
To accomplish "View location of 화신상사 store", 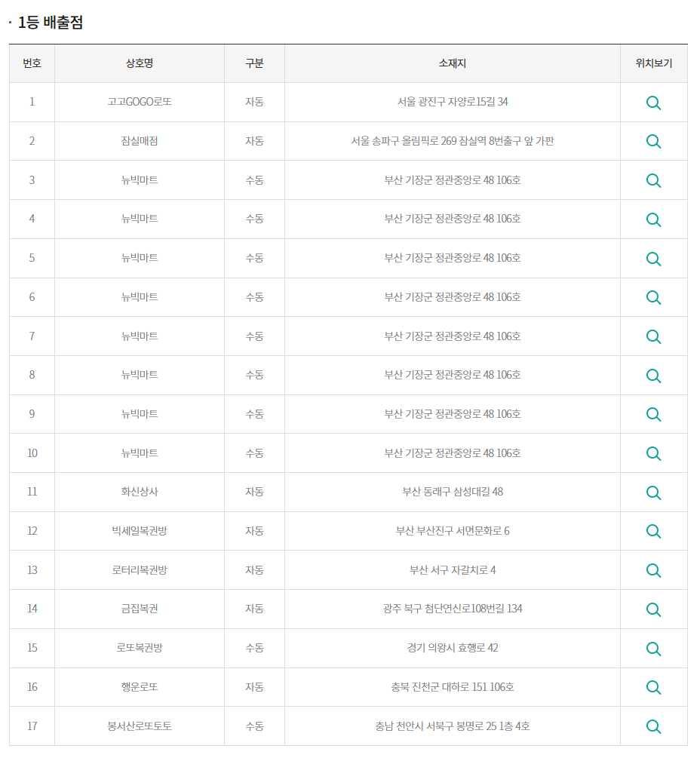I will [653, 493].
